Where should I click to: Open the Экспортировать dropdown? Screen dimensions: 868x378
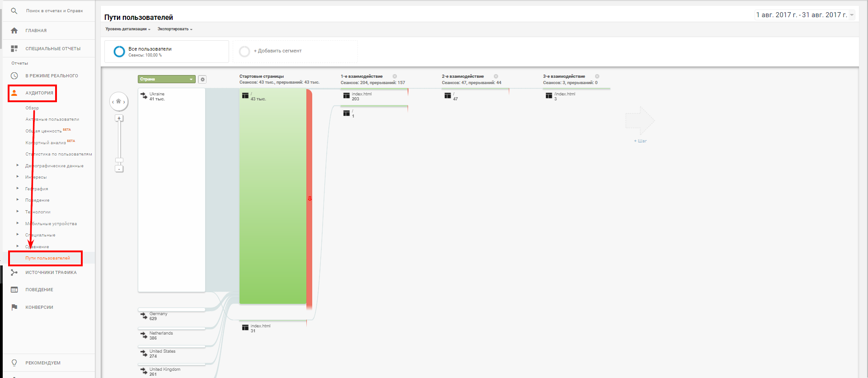coord(174,29)
